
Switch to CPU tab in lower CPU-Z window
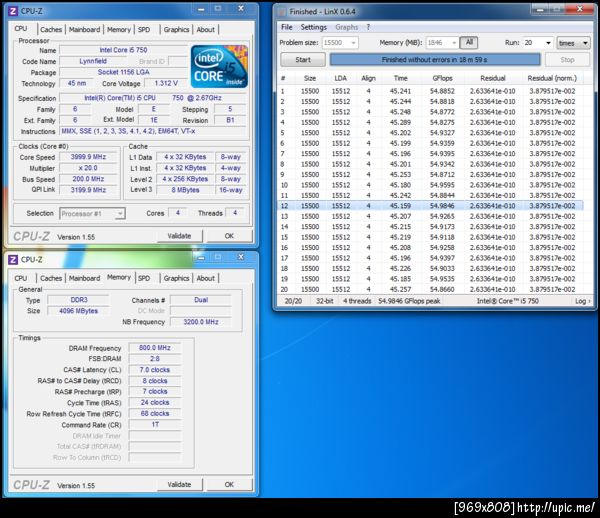coord(21,278)
